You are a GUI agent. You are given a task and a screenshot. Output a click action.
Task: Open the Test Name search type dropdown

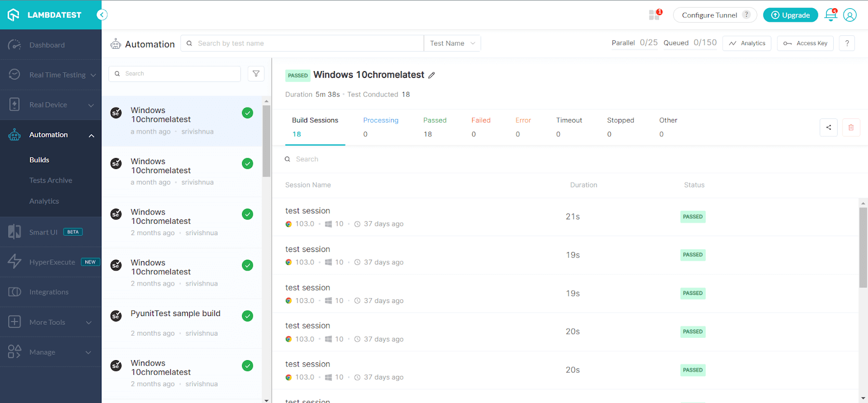452,43
